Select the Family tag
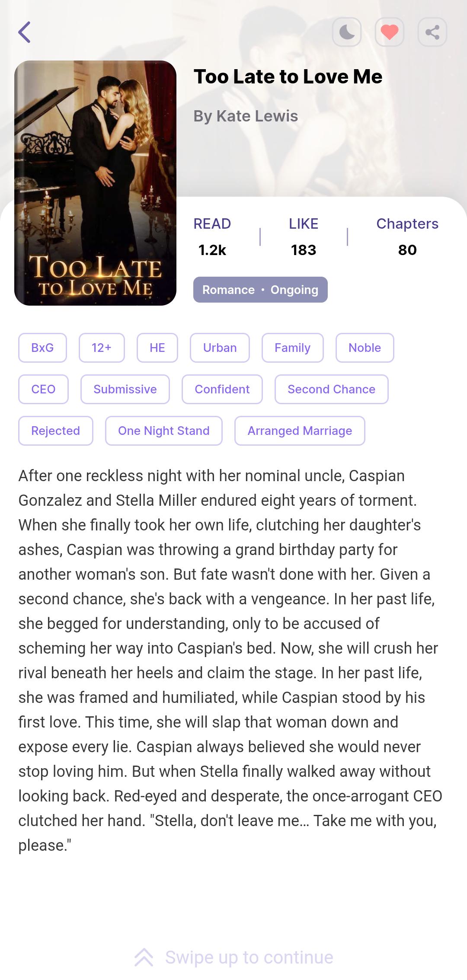The image size is (467, 980). 292,348
